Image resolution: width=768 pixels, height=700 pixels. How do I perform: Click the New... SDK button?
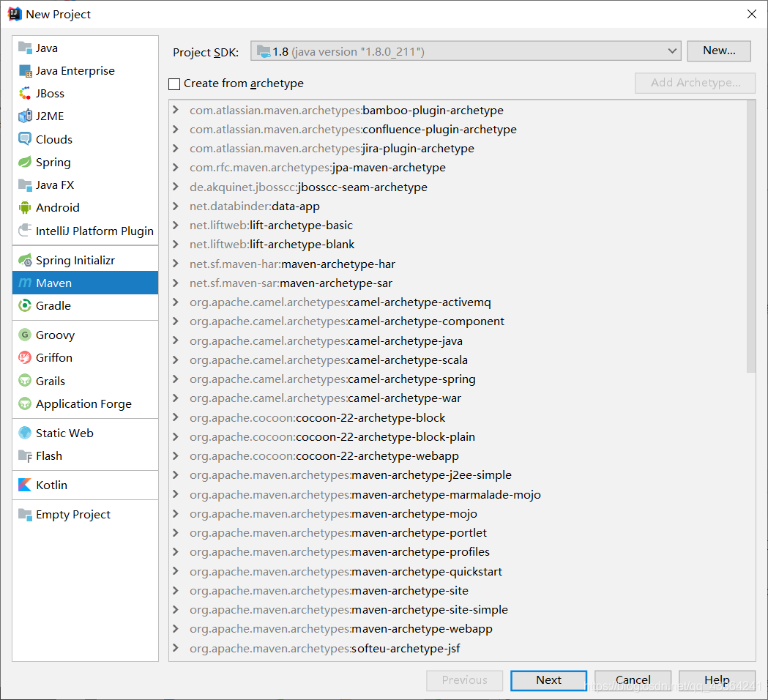point(718,51)
